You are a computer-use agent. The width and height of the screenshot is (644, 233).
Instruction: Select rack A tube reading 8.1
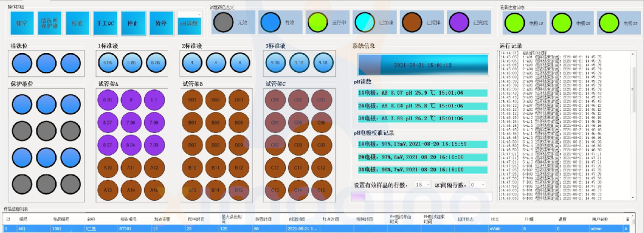coord(154,100)
